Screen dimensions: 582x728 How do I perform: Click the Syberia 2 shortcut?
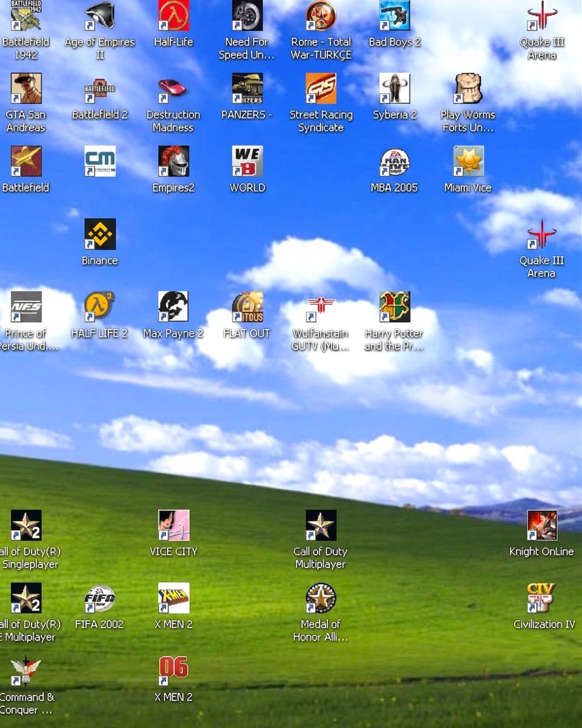click(x=395, y=89)
